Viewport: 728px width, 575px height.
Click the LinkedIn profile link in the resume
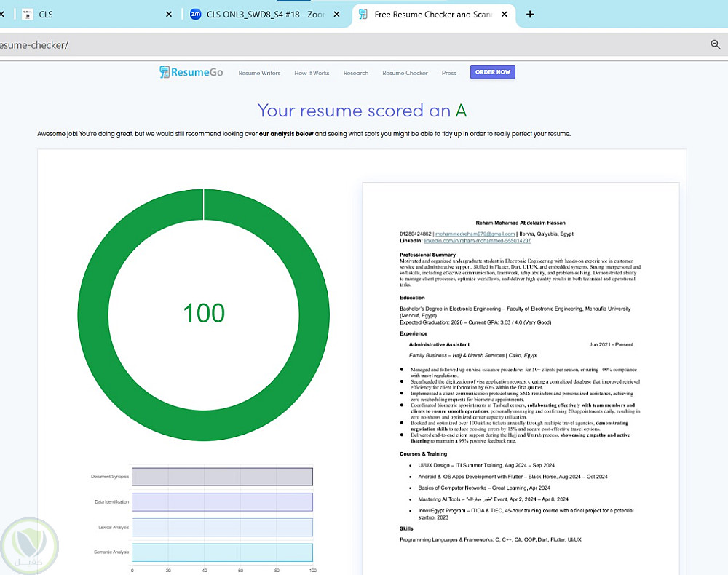tap(478, 241)
